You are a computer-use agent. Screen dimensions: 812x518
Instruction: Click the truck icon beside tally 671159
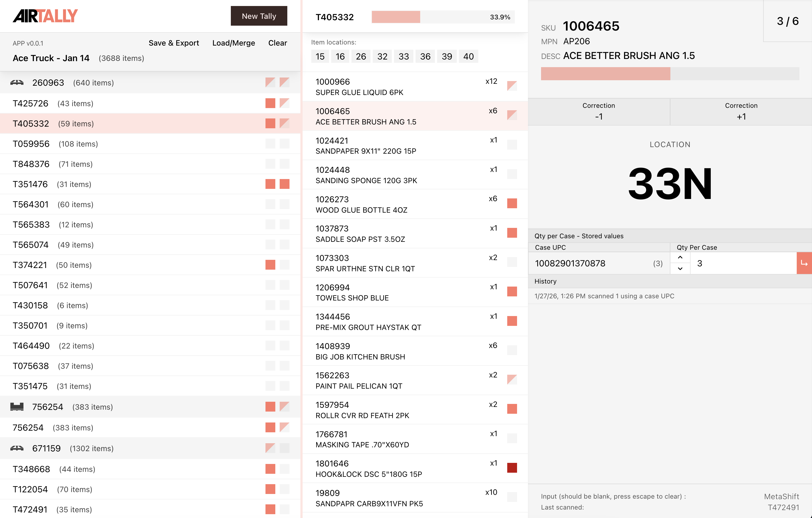tap(17, 448)
